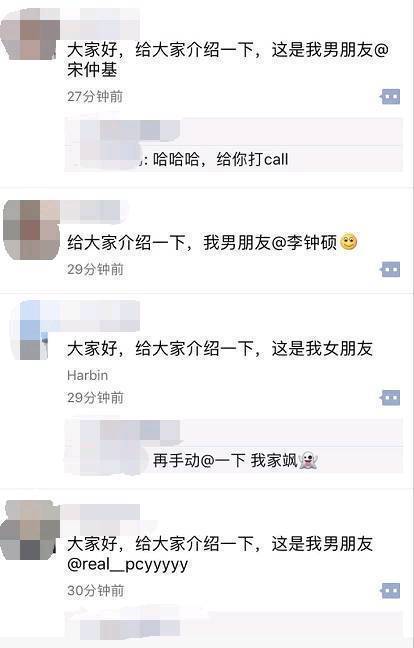The width and height of the screenshot is (414, 648).
Task: Select the post text 这是我女朋友
Action: pyautogui.click(x=322, y=348)
